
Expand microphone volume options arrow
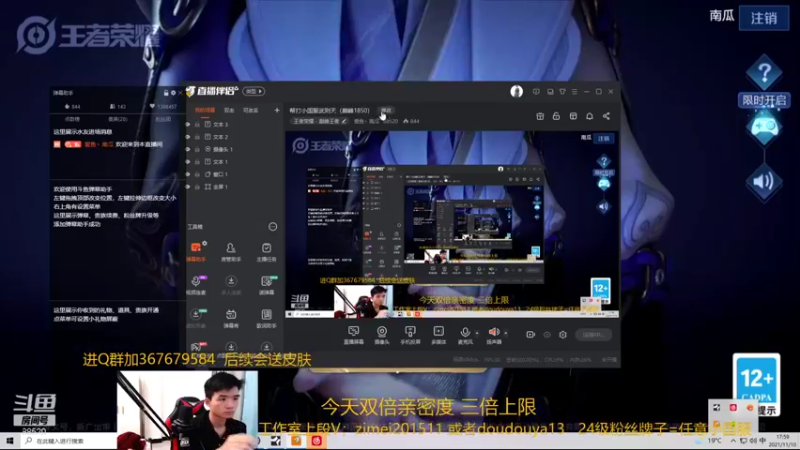point(477,333)
